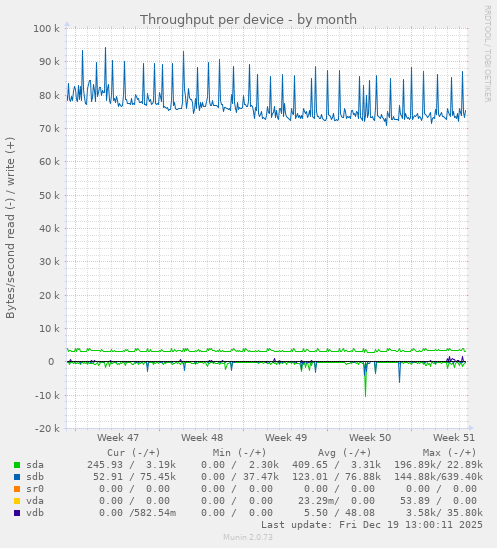Click the 'Week 50' x-axis label

coord(370,438)
